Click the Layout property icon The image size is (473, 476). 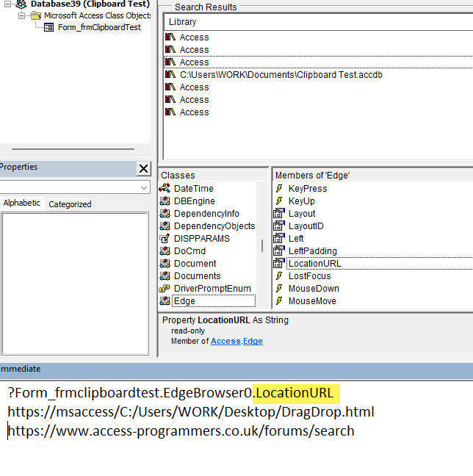coord(279,213)
